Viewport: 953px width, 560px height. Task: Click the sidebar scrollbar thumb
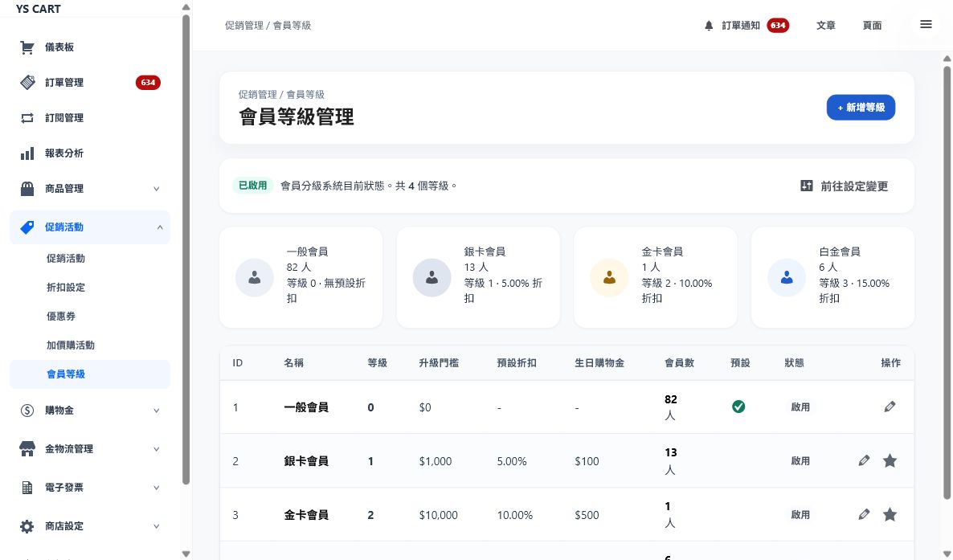pyautogui.click(x=186, y=249)
